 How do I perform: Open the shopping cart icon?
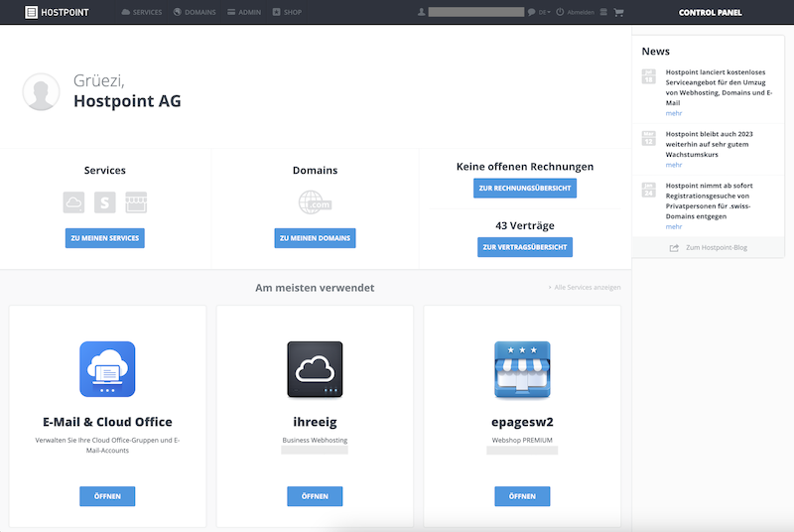pos(618,12)
